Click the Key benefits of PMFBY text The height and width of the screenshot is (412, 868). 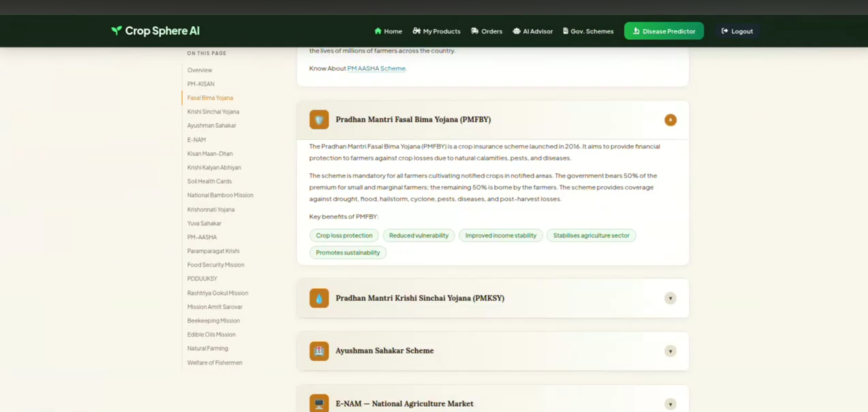[x=344, y=216]
